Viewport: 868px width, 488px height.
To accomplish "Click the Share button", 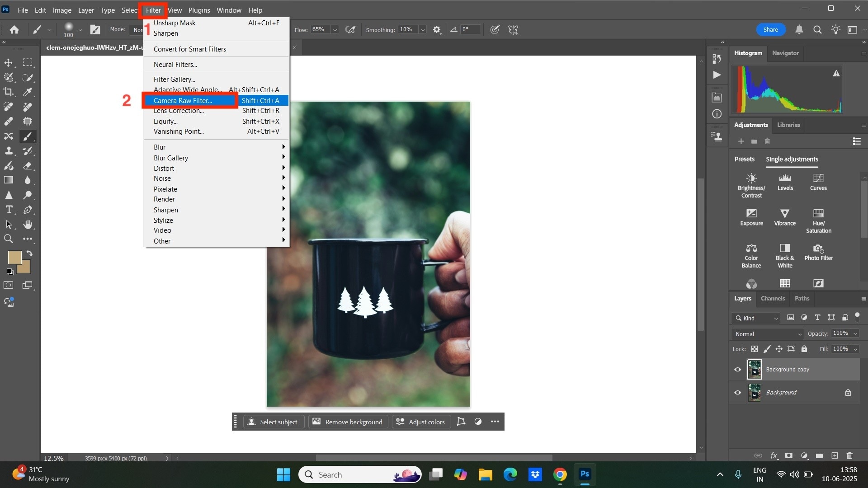I will tap(771, 30).
